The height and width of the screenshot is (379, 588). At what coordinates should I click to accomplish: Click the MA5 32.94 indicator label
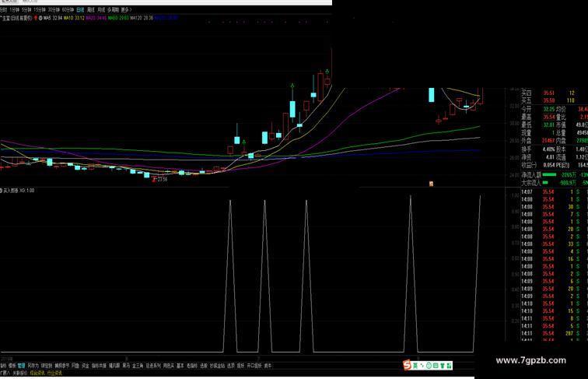(x=53, y=18)
